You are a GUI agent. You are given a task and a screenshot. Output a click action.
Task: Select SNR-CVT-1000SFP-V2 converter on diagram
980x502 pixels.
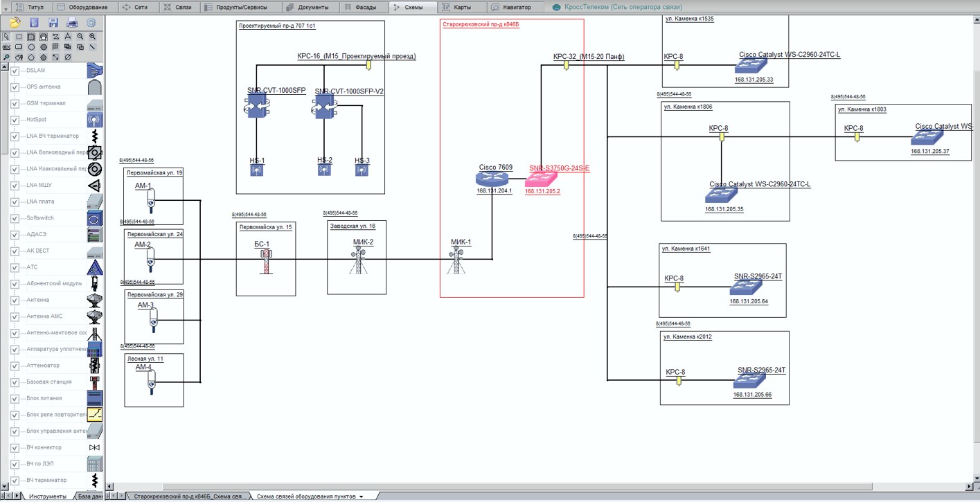click(x=325, y=107)
